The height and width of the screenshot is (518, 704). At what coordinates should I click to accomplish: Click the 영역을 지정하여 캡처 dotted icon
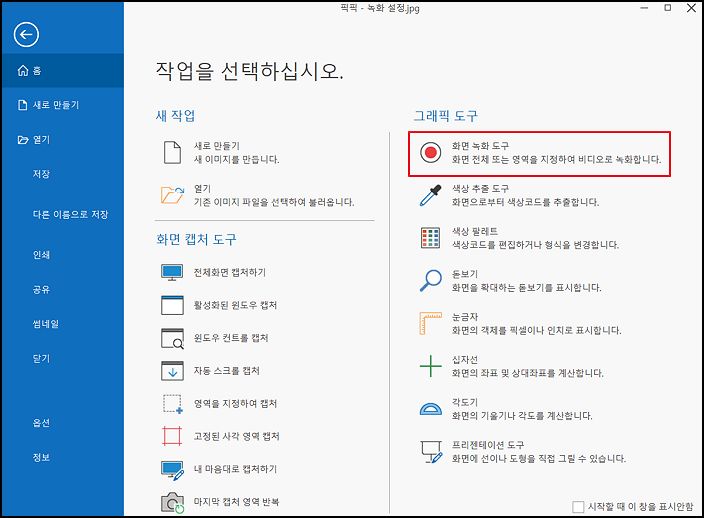[172, 404]
